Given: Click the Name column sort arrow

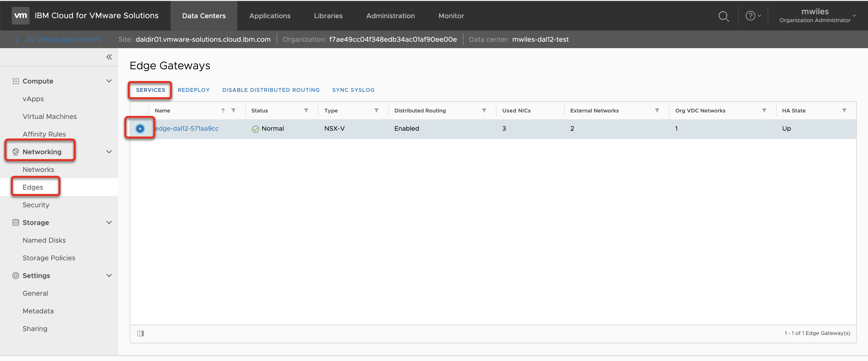Looking at the screenshot, I should point(223,111).
